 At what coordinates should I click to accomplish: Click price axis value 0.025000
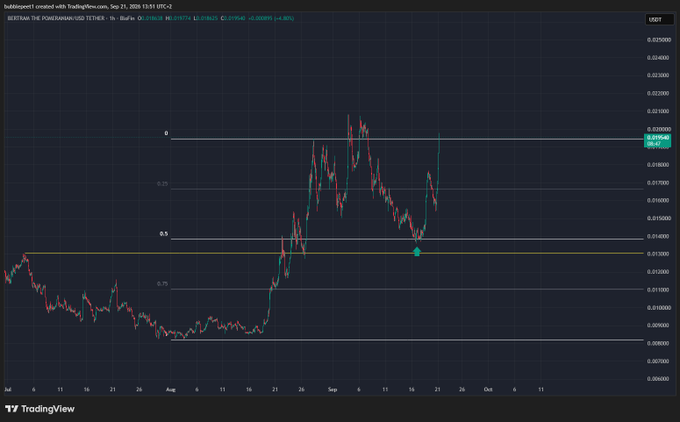click(x=658, y=40)
